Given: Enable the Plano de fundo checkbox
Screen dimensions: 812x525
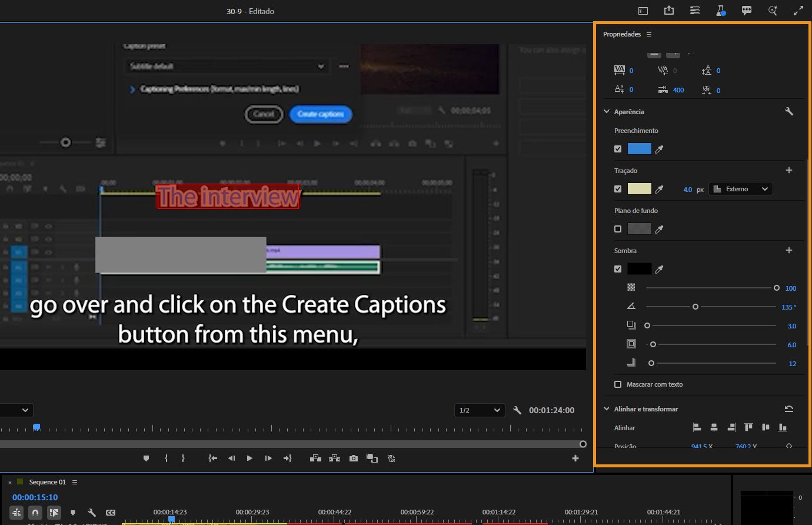Looking at the screenshot, I should click(x=618, y=229).
